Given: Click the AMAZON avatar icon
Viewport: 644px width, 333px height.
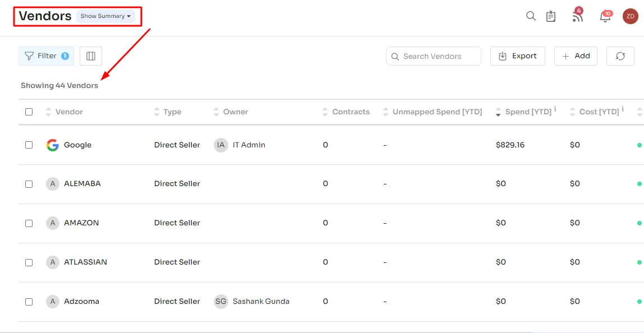Looking at the screenshot, I should click(x=52, y=223).
